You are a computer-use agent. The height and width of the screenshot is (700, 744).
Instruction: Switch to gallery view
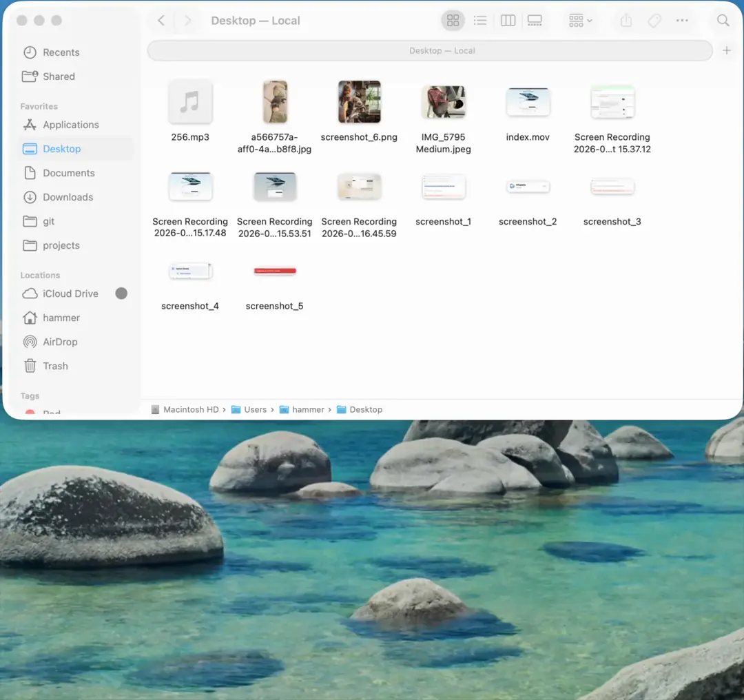point(535,21)
